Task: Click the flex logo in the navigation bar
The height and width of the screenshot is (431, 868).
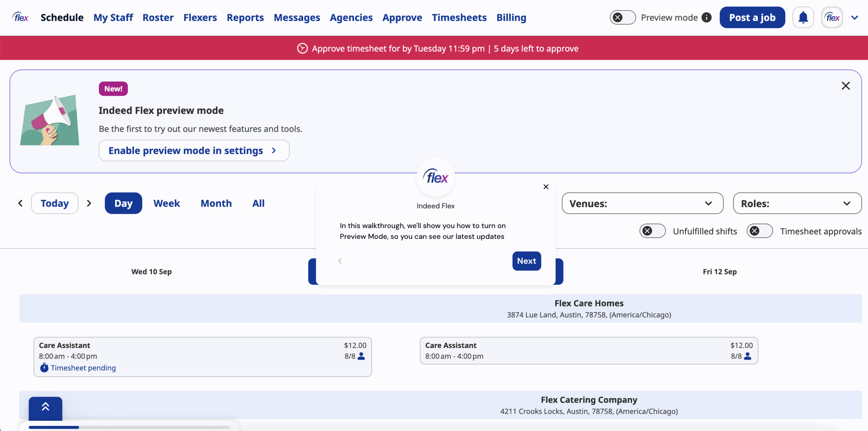Action: (20, 17)
